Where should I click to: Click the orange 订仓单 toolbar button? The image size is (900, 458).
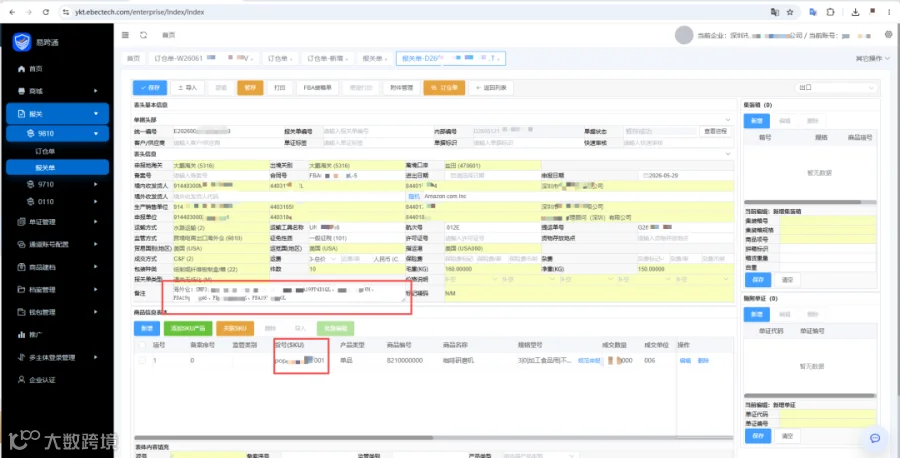444,88
